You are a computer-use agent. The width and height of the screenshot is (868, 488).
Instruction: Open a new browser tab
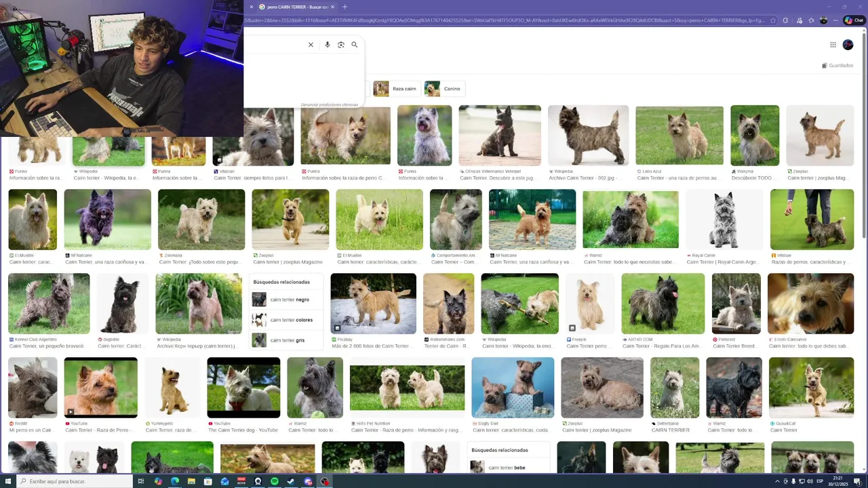tap(344, 7)
